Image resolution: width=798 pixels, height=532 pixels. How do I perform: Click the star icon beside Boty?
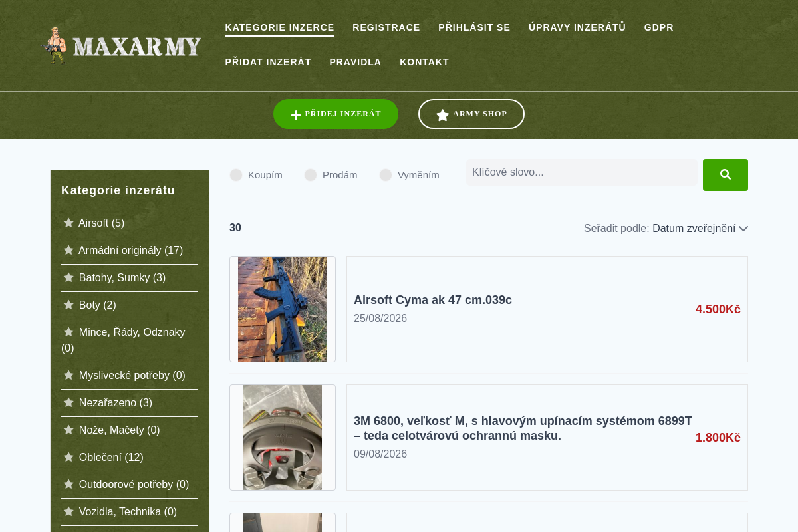coord(68,305)
